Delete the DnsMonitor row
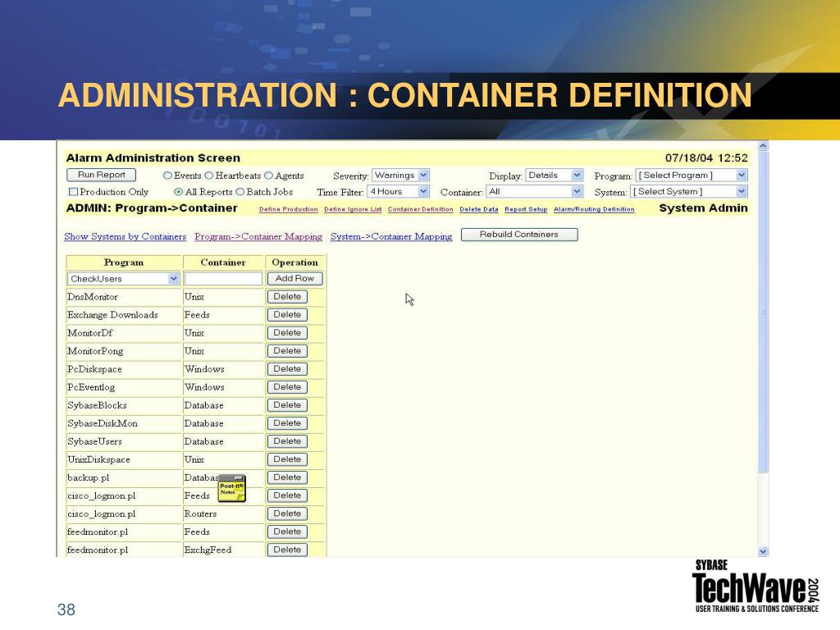The height and width of the screenshot is (630, 840). (x=287, y=297)
